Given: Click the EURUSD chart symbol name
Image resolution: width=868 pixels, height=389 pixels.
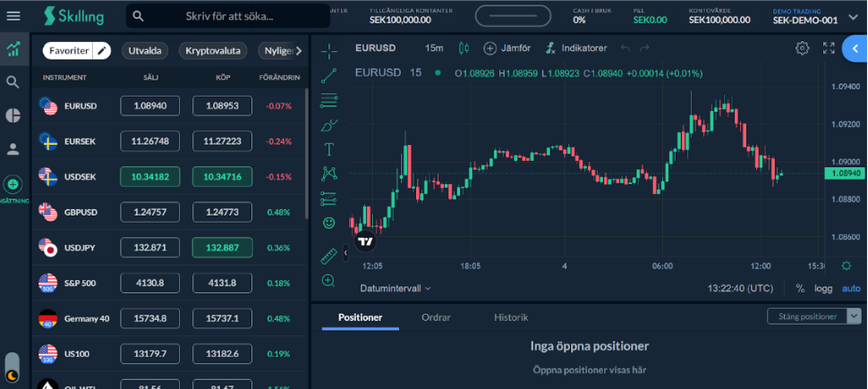Looking at the screenshot, I should (375, 48).
